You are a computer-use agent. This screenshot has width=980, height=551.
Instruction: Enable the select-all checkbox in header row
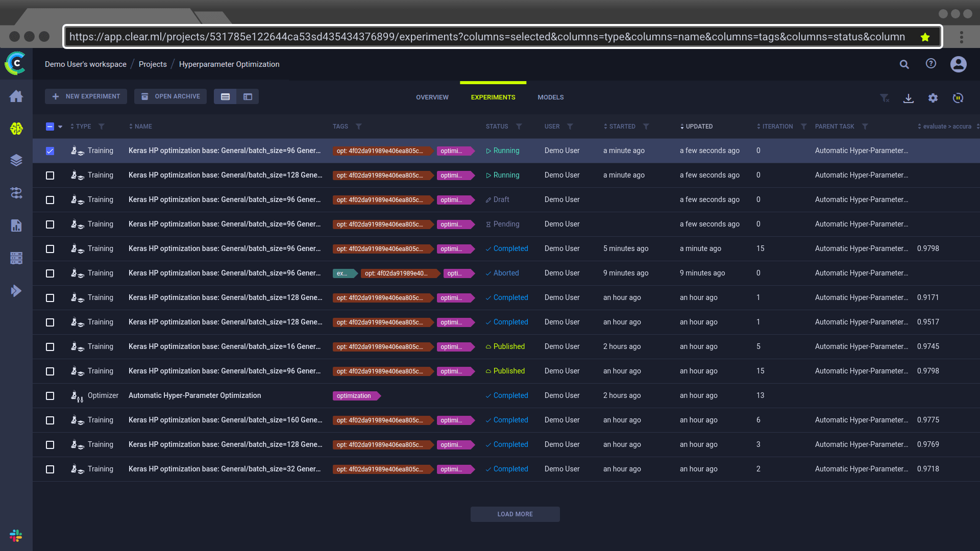click(x=50, y=127)
